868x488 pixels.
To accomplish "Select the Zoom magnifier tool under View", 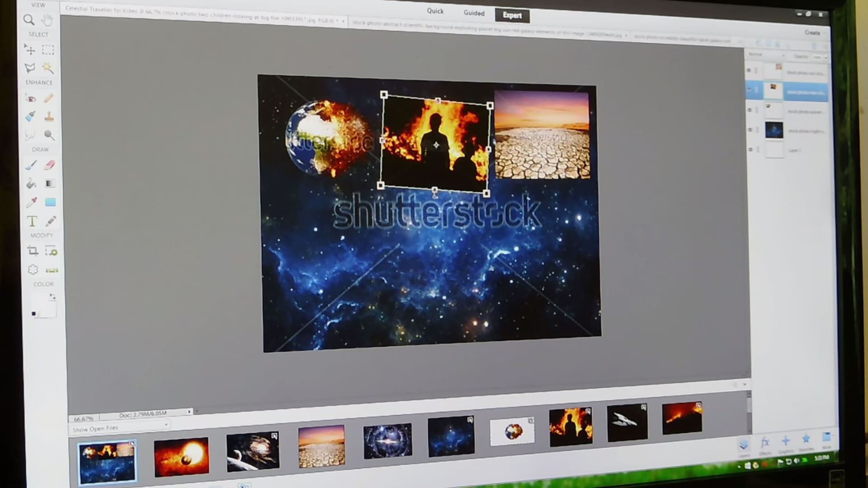I will click(x=29, y=20).
